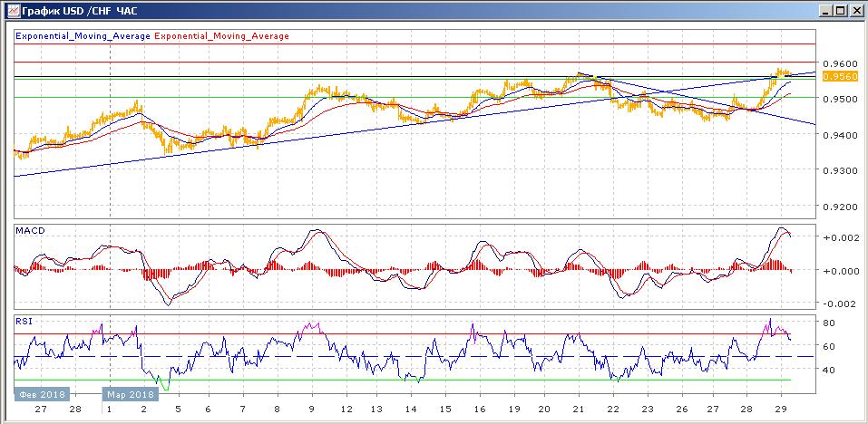Click the date 29 on time axis
Screen dimensions: 868x424
[x=781, y=410]
